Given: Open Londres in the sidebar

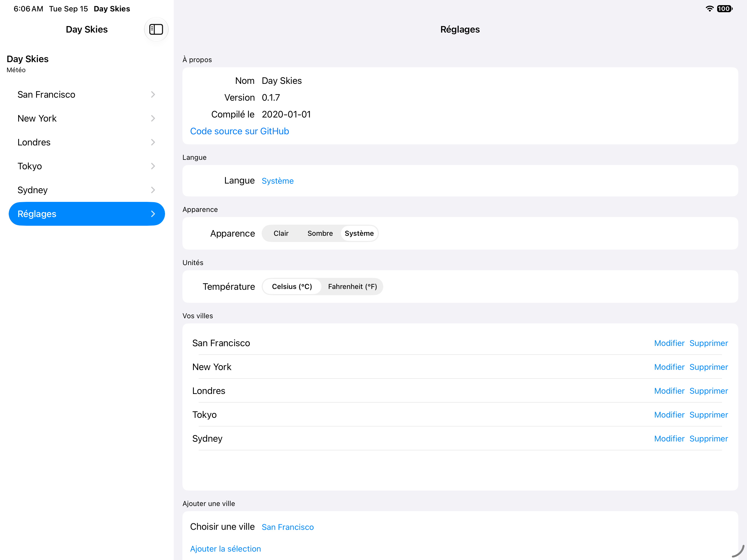Looking at the screenshot, I should tap(87, 142).
